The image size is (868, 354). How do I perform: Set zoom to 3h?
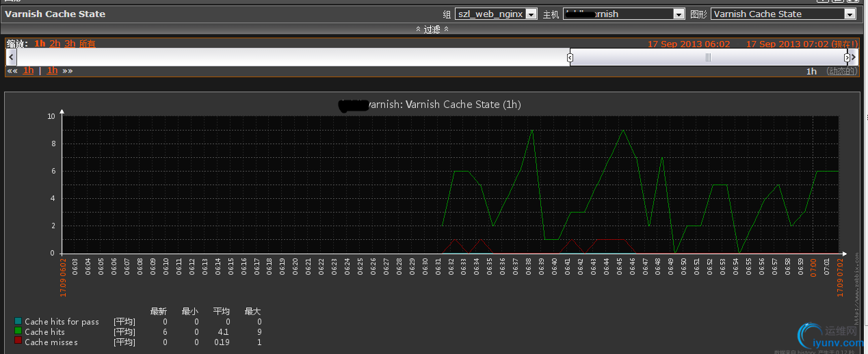70,43
